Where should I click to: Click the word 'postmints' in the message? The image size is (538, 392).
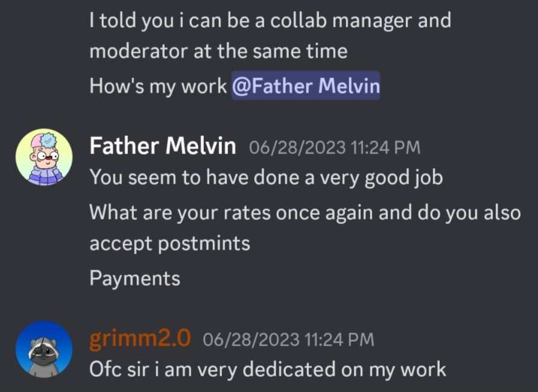[204, 244]
